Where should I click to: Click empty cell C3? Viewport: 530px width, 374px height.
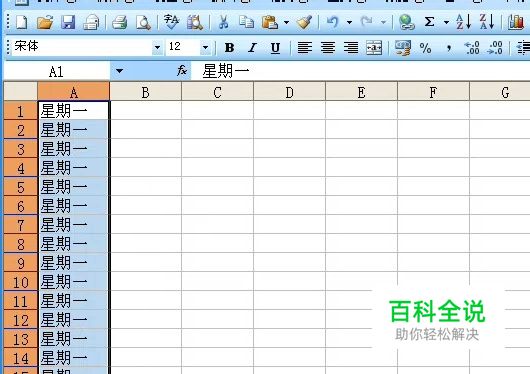tap(217, 148)
